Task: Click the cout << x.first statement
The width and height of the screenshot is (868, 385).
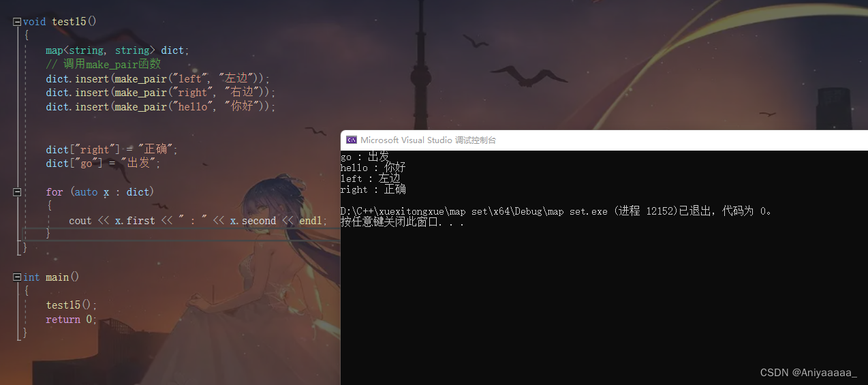Action: click(197, 221)
